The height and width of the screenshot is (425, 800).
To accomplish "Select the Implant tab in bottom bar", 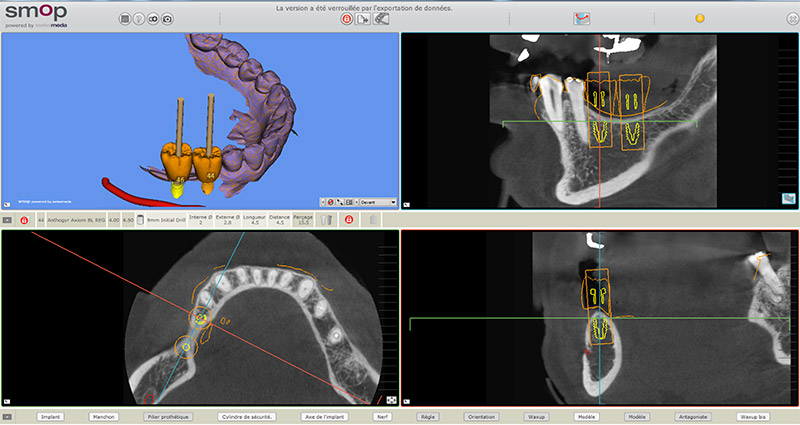I will click(52, 415).
